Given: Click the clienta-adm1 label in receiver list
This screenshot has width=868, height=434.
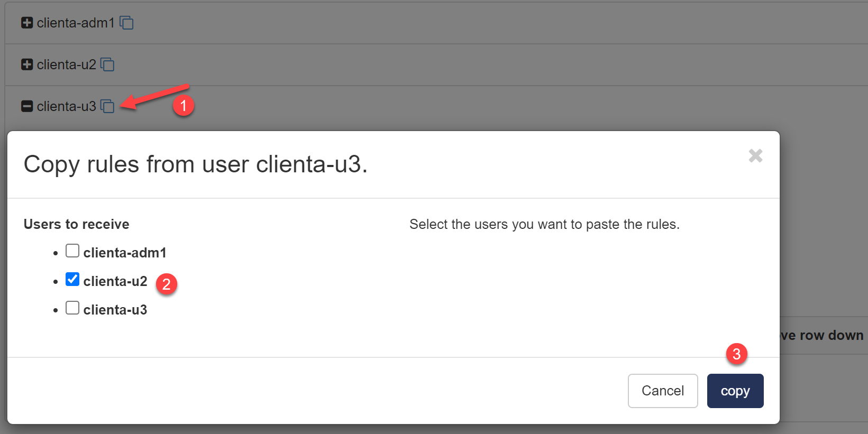Looking at the screenshot, I should click(125, 253).
